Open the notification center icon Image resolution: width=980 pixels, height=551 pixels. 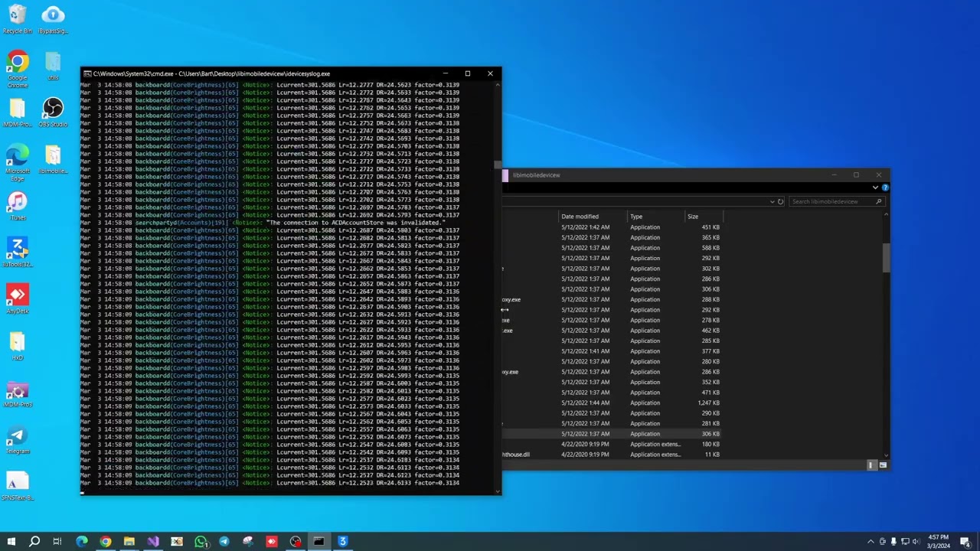(x=966, y=542)
